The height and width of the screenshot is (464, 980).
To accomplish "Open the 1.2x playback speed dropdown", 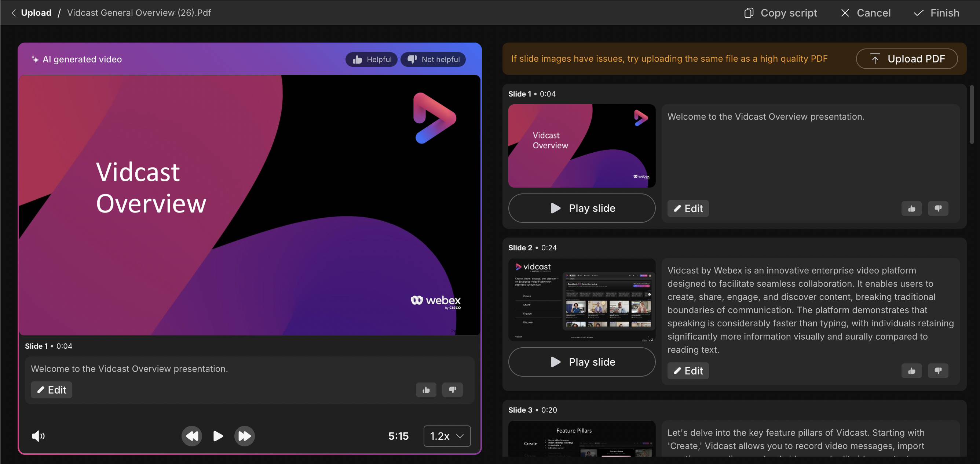I will pos(447,436).
